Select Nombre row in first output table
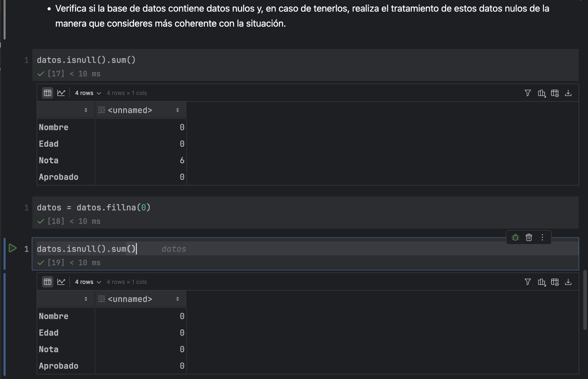Image resolution: width=588 pixels, height=379 pixels. (x=112, y=127)
